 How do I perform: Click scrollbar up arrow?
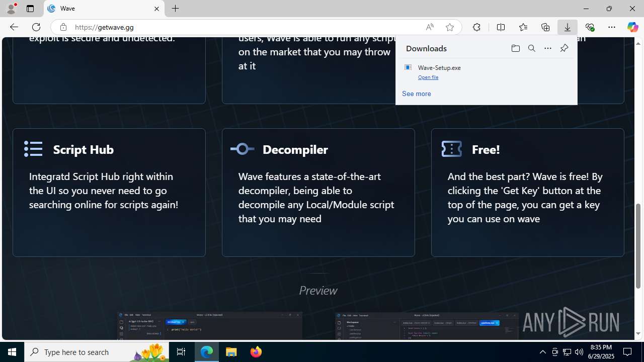(x=638, y=43)
